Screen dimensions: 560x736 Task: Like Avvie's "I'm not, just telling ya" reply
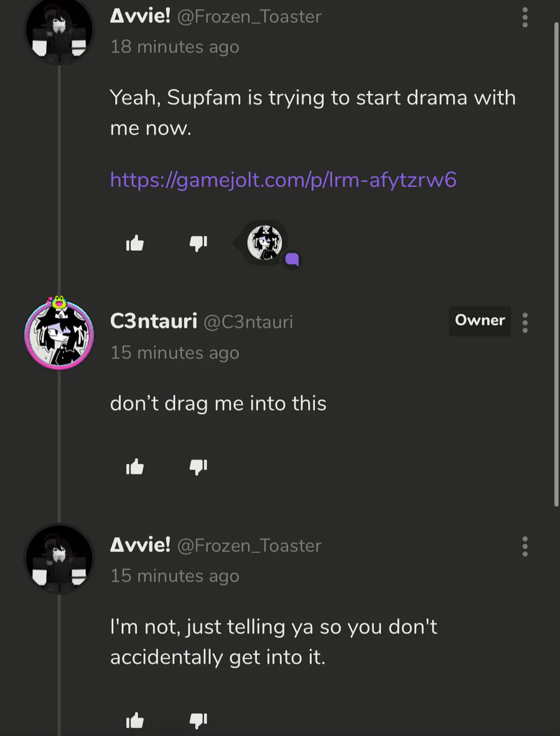(134, 721)
